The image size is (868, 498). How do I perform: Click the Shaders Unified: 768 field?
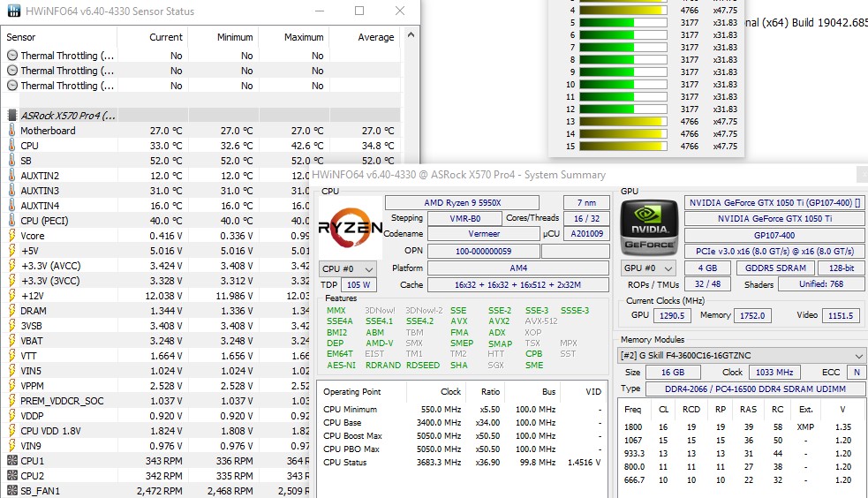click(821, 283)
